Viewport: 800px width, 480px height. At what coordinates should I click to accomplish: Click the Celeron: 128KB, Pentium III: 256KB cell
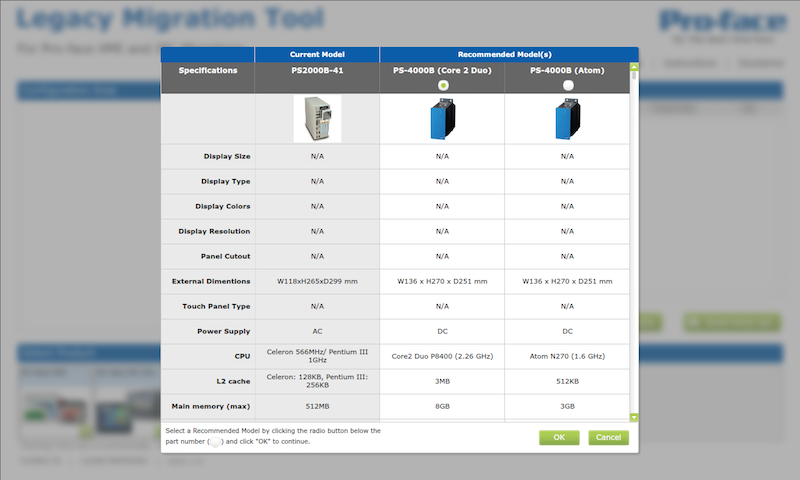317,381
